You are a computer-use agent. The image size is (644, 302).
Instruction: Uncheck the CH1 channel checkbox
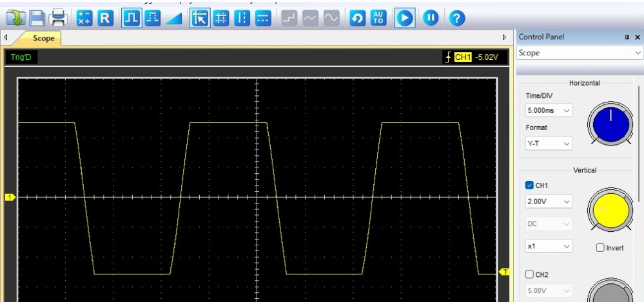(529, 185)
